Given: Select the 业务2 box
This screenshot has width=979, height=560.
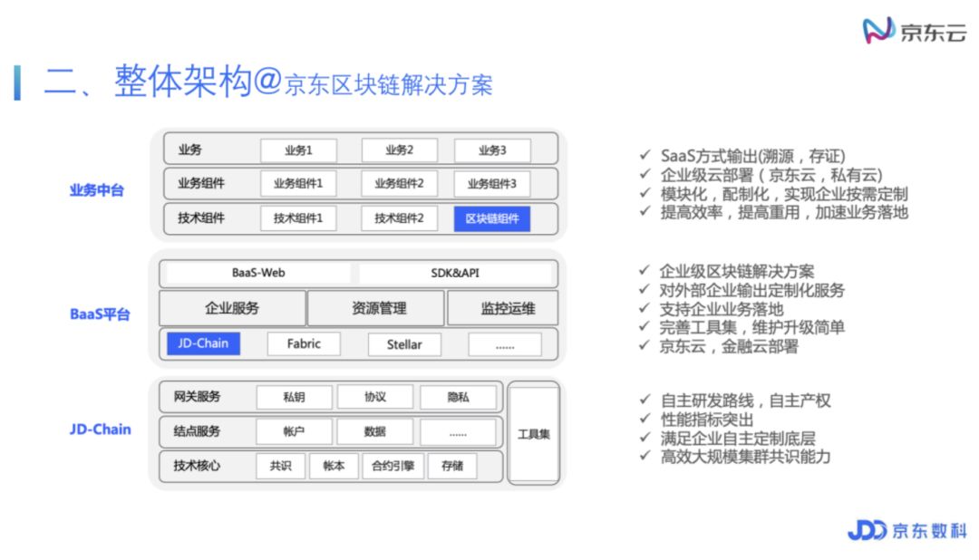Looking at the screenshot, I should 399,150.
